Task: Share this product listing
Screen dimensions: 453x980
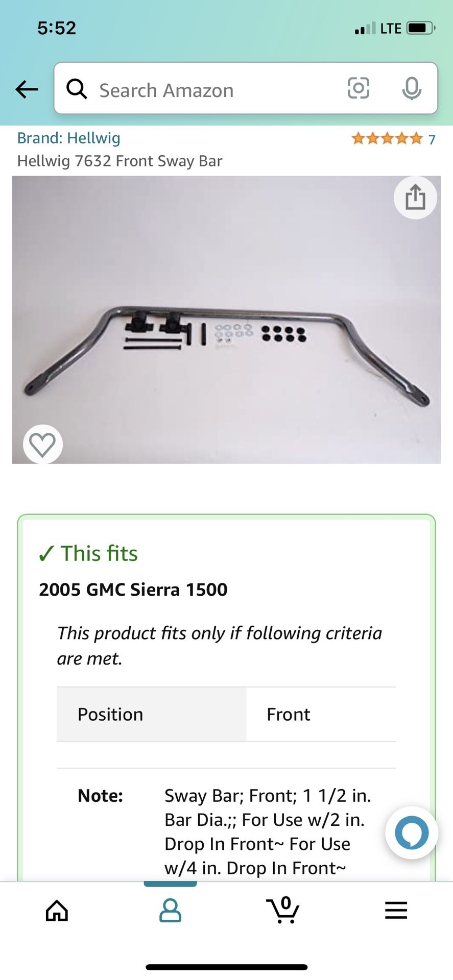Action: [415, 198]
